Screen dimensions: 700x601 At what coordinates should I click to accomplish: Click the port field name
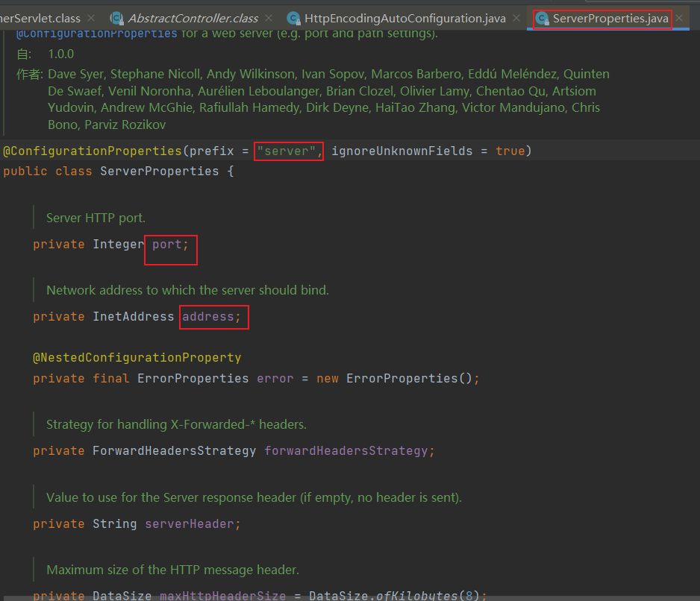pos(167,244)
